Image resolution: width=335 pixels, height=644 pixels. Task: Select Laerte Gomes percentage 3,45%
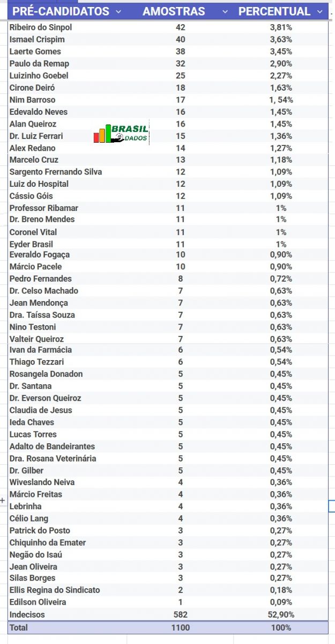[x=281, y=52]
